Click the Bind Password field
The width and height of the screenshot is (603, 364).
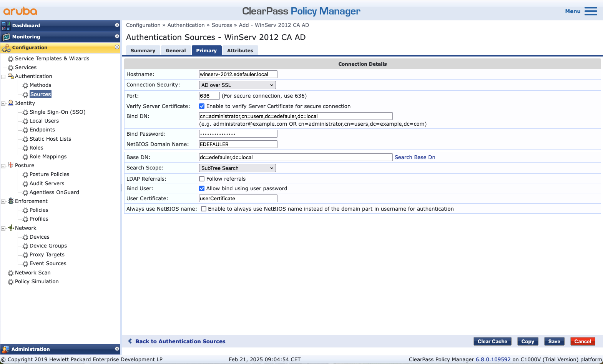[x=238, y=134]
